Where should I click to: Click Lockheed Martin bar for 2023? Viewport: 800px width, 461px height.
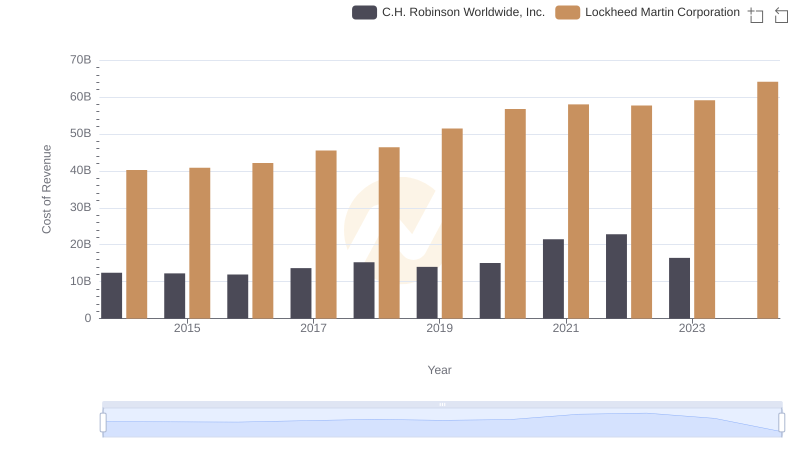pyautogui.click(x=704, y=209)
